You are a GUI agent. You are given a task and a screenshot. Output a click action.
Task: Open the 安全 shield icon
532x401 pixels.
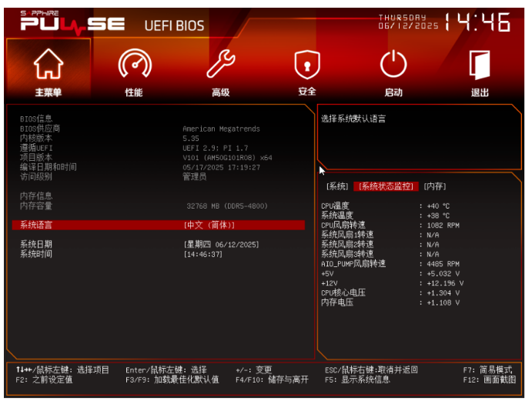pos(307,65)
